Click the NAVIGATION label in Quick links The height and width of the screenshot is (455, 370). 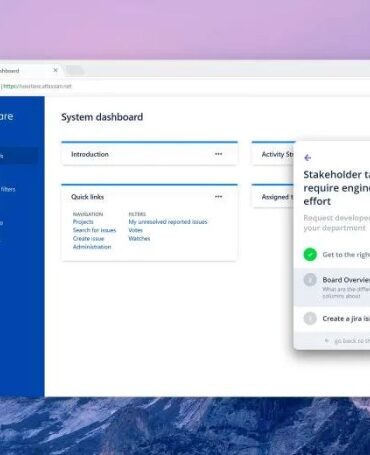88,214
